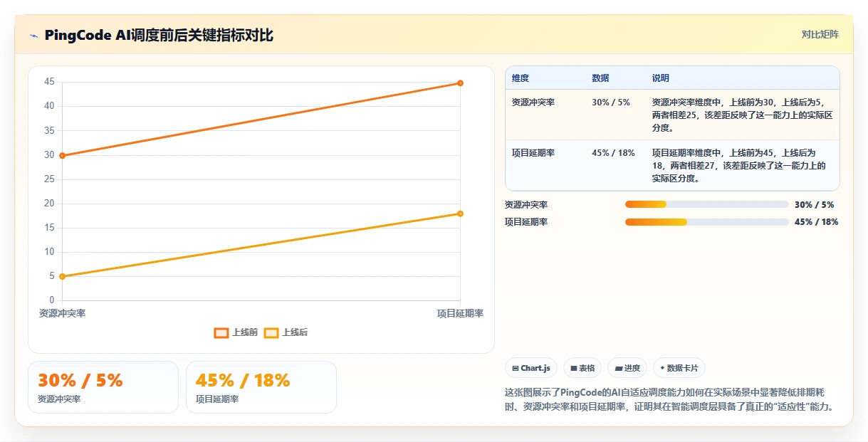Click the y-axis label 45

point(49,82)
